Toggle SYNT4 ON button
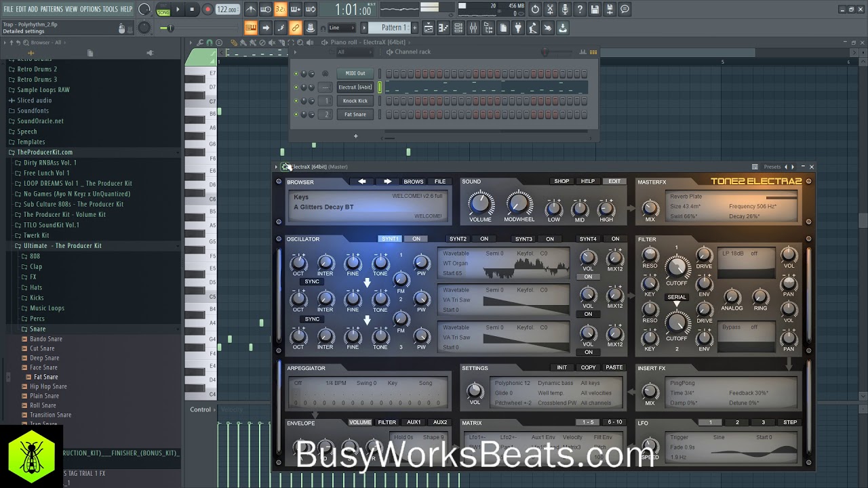 [615, 239]
